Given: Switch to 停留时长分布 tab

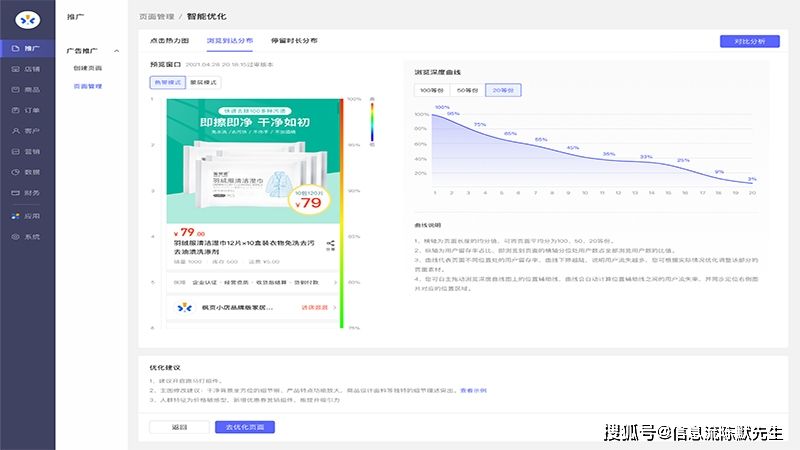Looking at the screenshot, I should [x=294, y=41].
